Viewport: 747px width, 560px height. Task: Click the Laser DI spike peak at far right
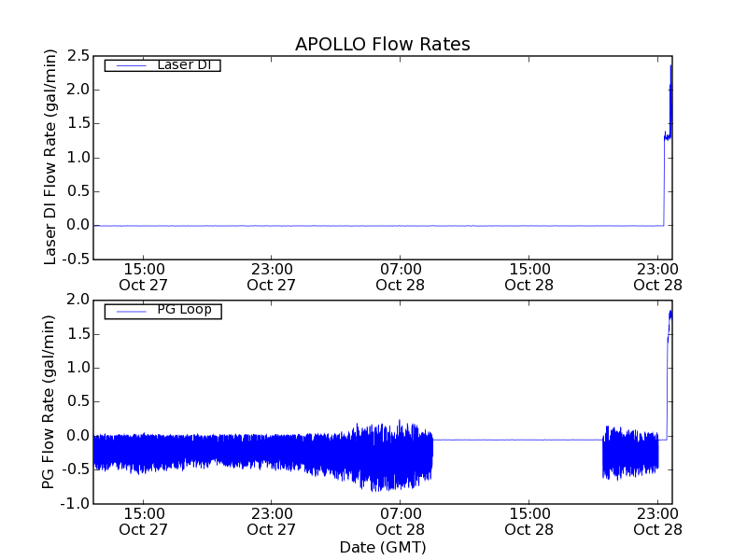tap(670, 67)
